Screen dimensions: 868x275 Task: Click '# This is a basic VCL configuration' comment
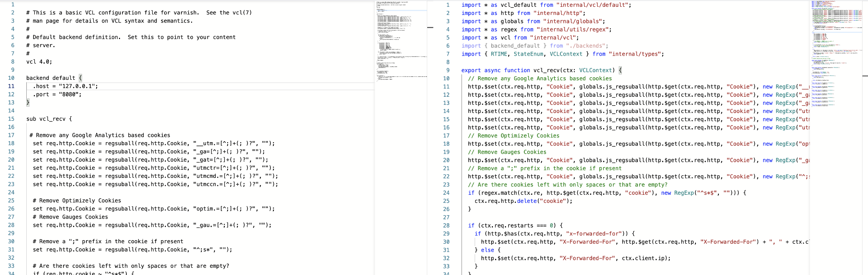139,13
